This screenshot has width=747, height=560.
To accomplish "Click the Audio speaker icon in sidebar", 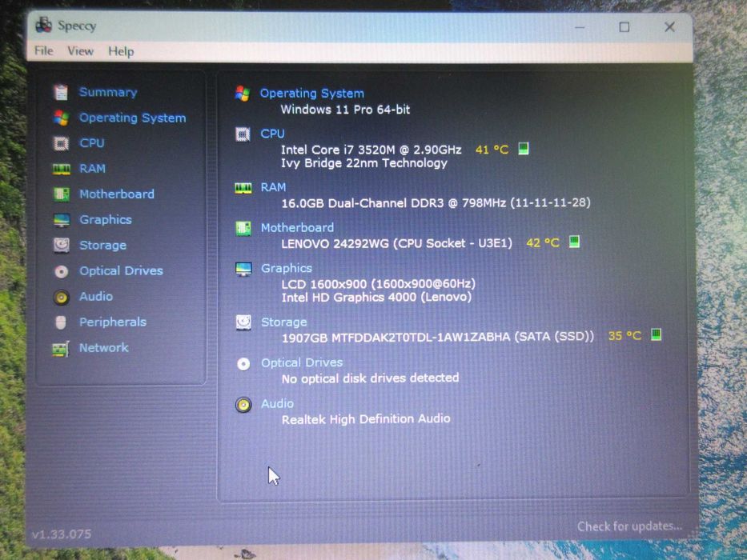I will 61,297.
